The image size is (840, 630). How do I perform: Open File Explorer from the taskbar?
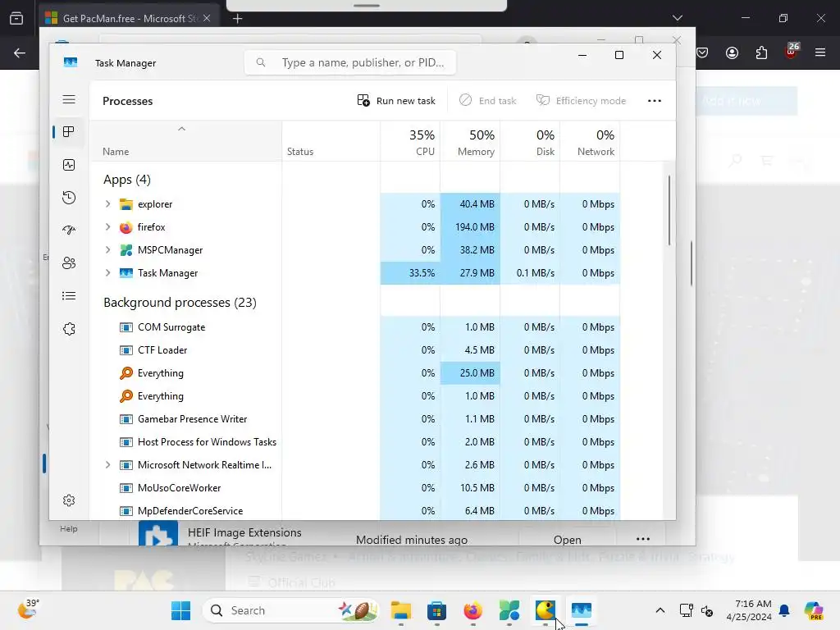pyautogui.click(x=400, y=610)
